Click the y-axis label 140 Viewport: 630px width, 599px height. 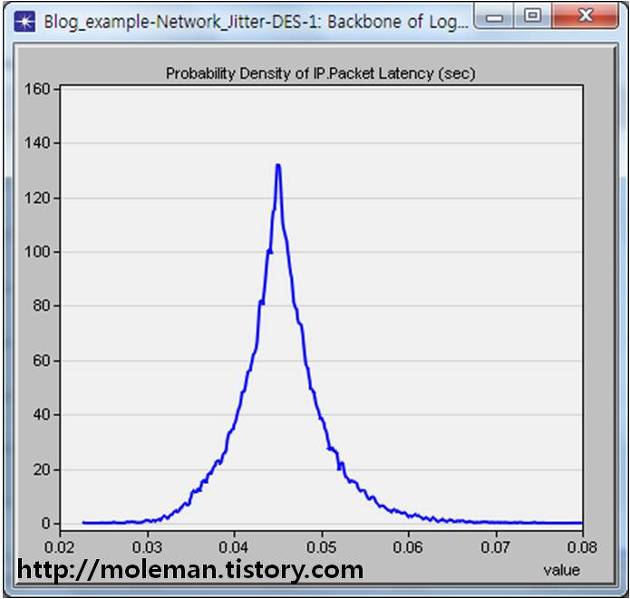coord(37,143)
